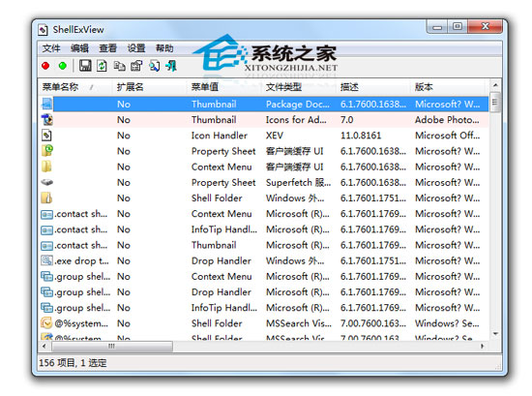Select the 'Icons for Ad...' cell
532x396 pixels.
click(296, 119)
